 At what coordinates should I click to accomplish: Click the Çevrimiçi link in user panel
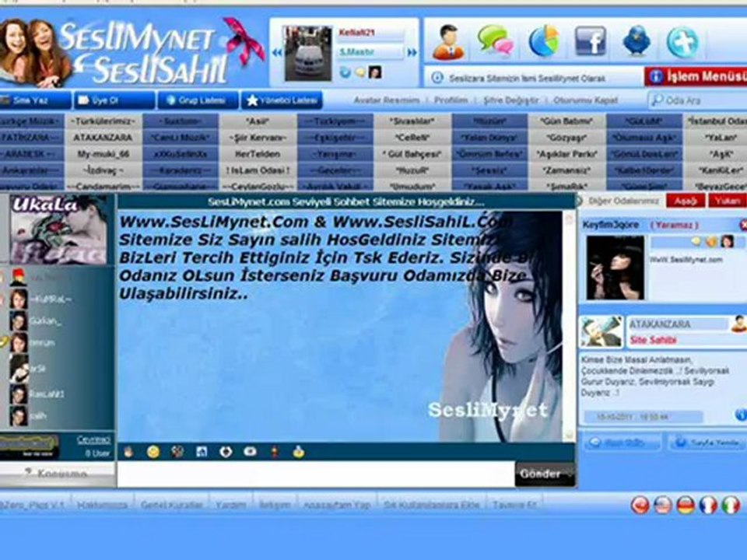[94, 439]
